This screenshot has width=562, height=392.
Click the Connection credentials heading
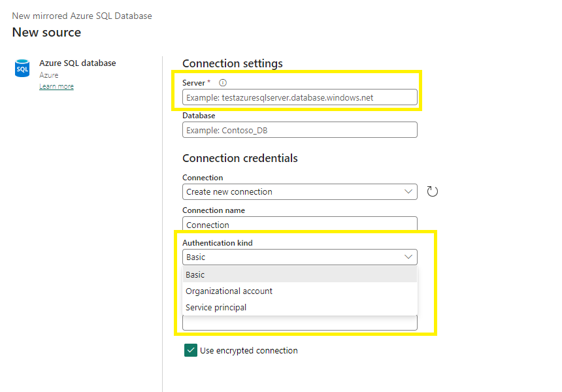click(240, 158)
